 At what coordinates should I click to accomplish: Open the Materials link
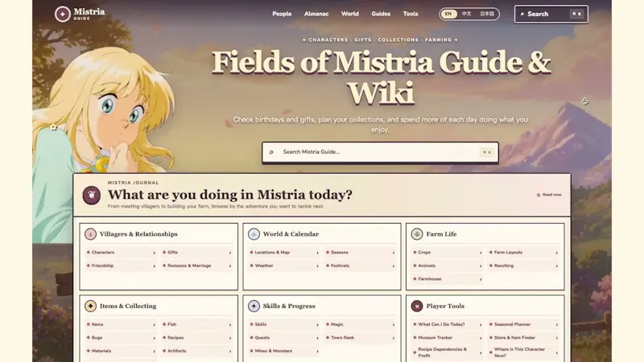click(121, 352)
